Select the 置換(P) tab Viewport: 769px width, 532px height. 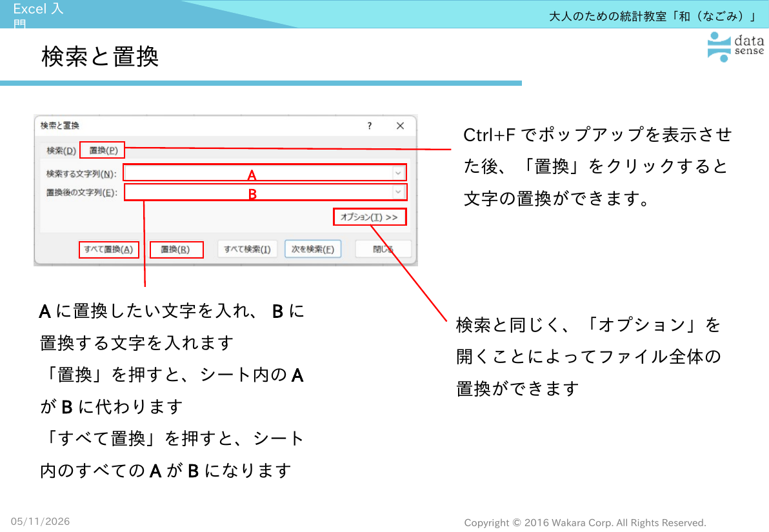pos(103,150)
